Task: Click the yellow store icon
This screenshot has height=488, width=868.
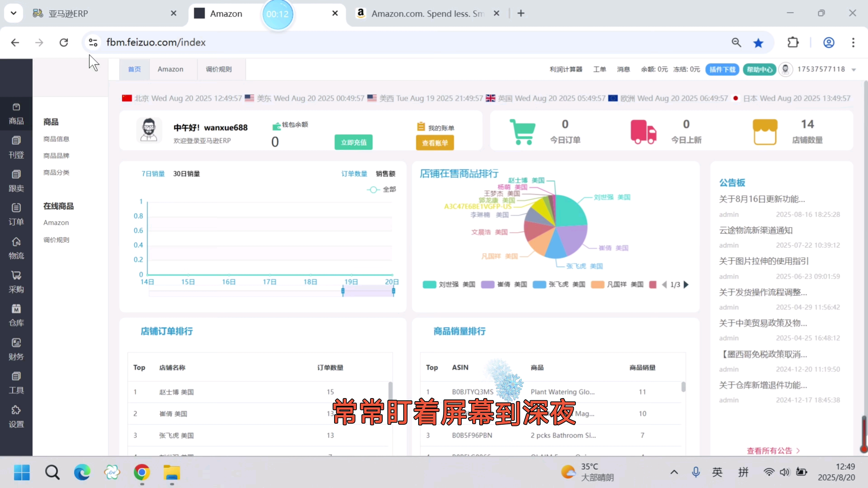Action: (765, 132)
